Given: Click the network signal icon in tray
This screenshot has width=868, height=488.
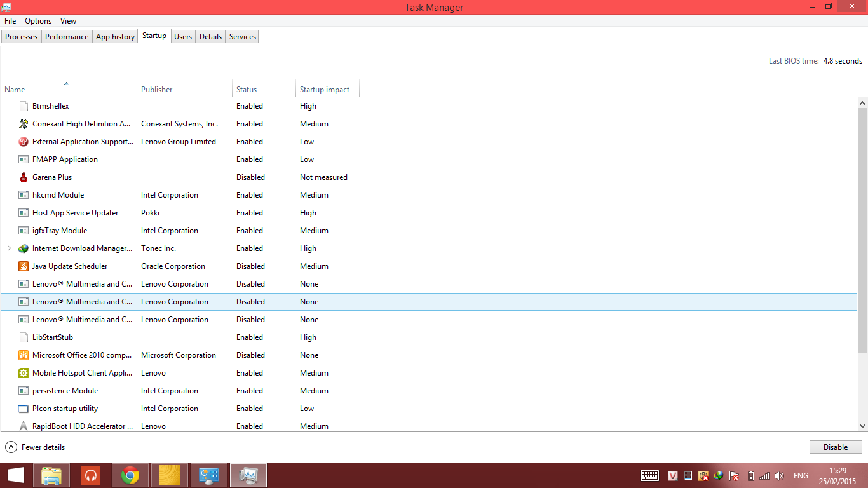Looking at the screenshot, I should point(764,475).
